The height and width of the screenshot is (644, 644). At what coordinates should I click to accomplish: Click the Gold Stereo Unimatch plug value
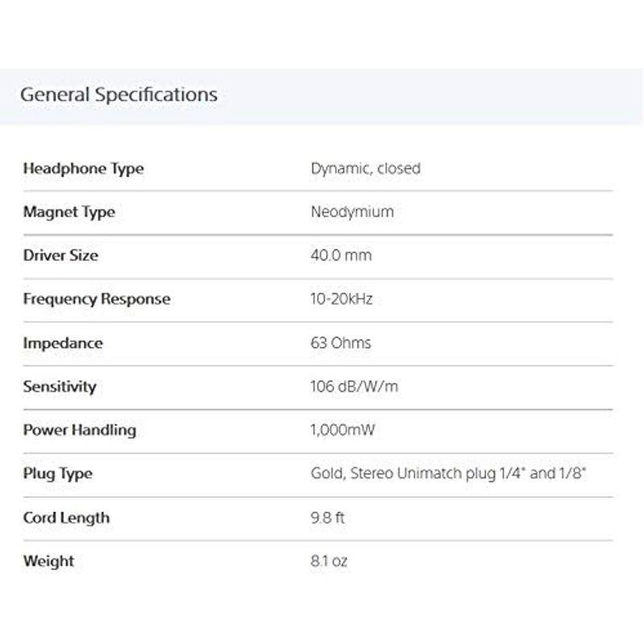[x=448, y=473]
